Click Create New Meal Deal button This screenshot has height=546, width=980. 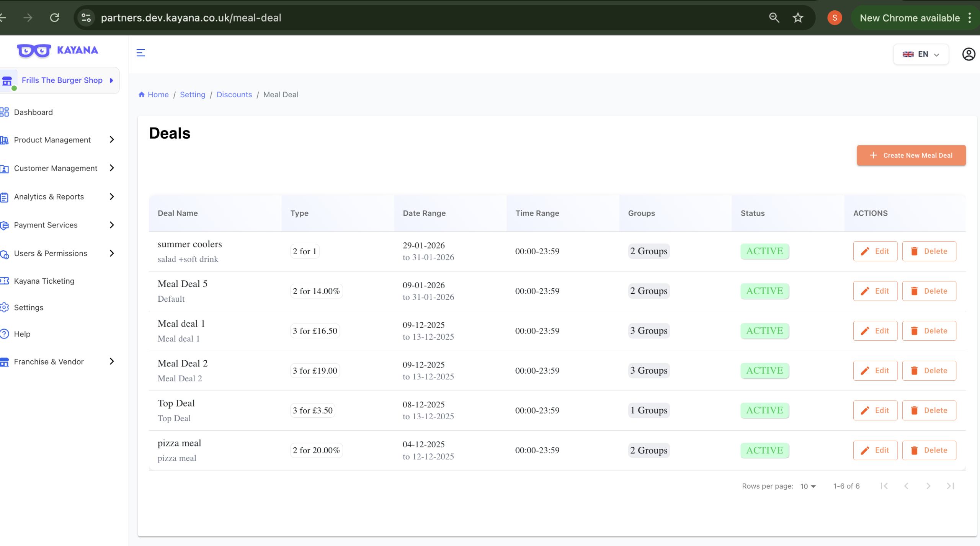click(911, 155)
